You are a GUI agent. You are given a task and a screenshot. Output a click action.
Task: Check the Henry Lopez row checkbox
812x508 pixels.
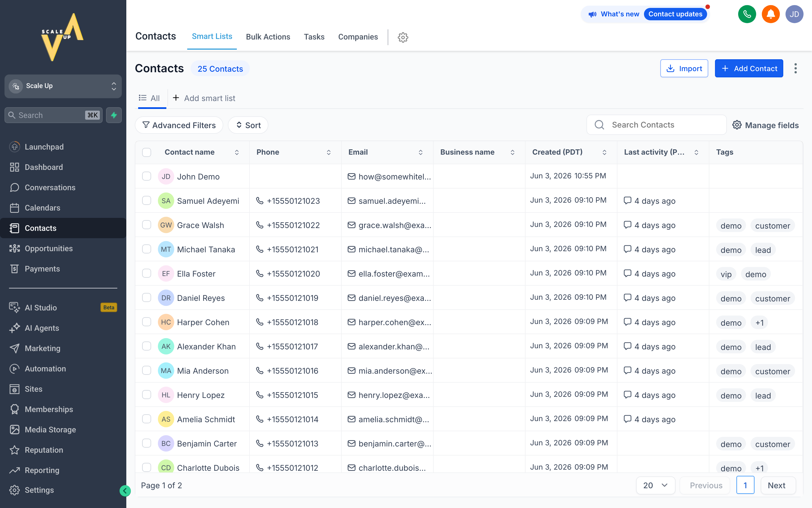147,395
